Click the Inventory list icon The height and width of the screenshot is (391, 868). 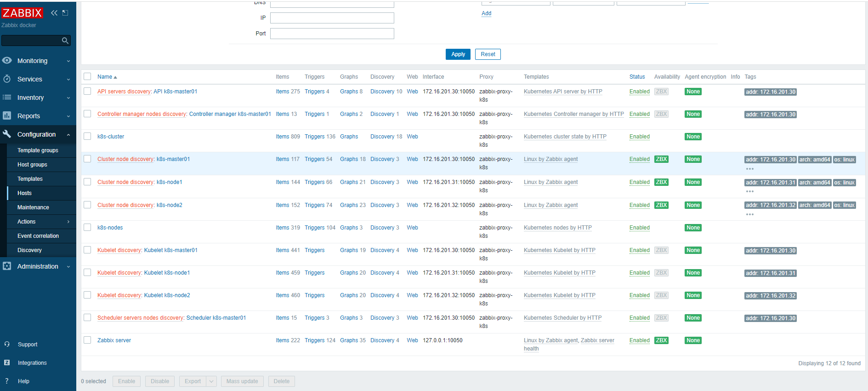(7, 97)
